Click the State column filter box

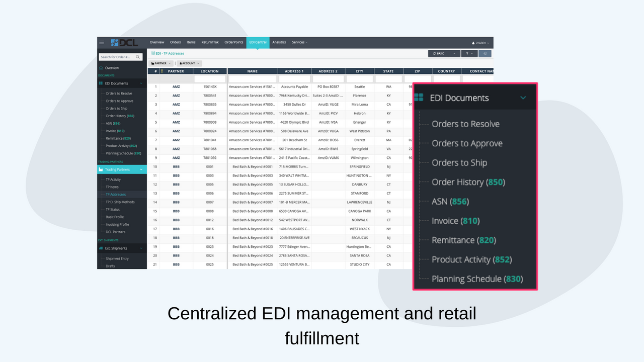point(388,79)
